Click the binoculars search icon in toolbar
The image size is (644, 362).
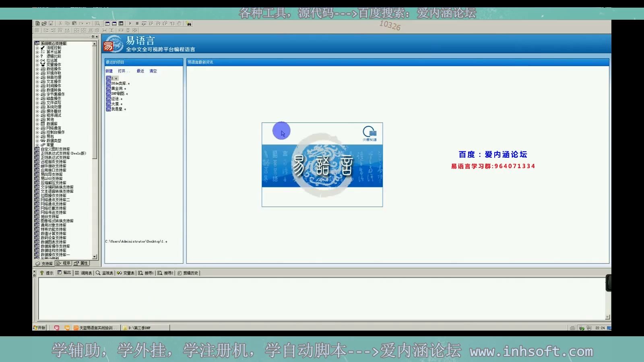click(x=189, y=24)
